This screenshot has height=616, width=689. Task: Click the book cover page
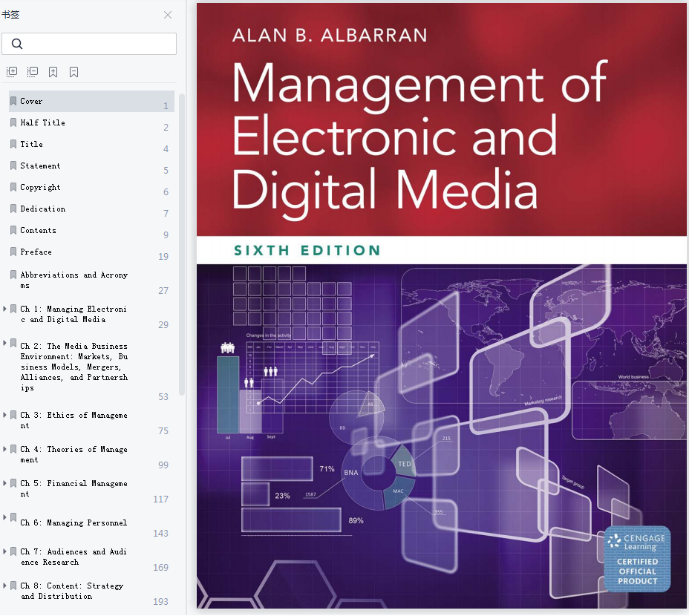click(442, 306)
